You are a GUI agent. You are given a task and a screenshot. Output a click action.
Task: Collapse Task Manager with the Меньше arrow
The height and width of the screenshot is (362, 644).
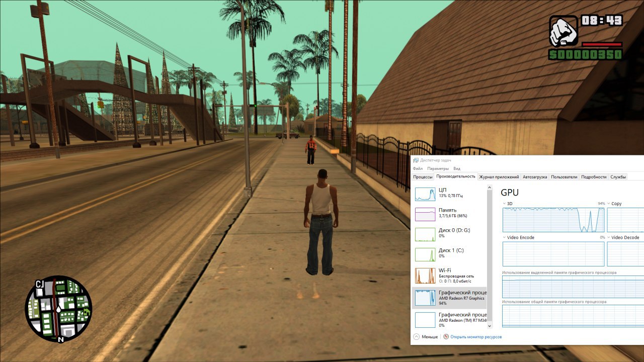point(416,336)
